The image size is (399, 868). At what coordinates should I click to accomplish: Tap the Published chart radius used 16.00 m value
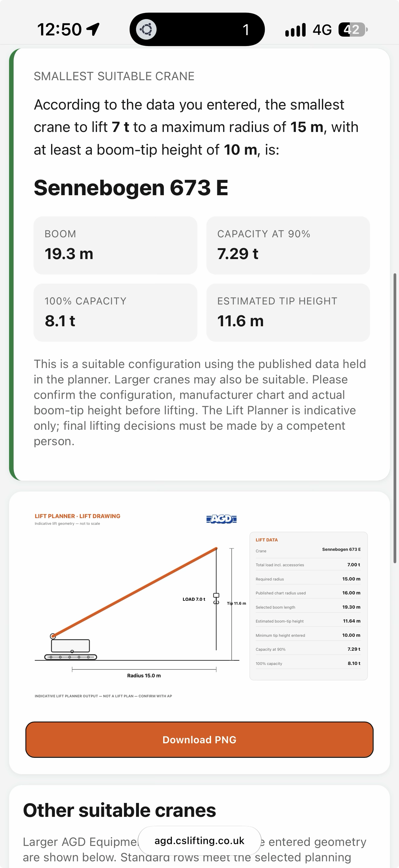point(351,593)
